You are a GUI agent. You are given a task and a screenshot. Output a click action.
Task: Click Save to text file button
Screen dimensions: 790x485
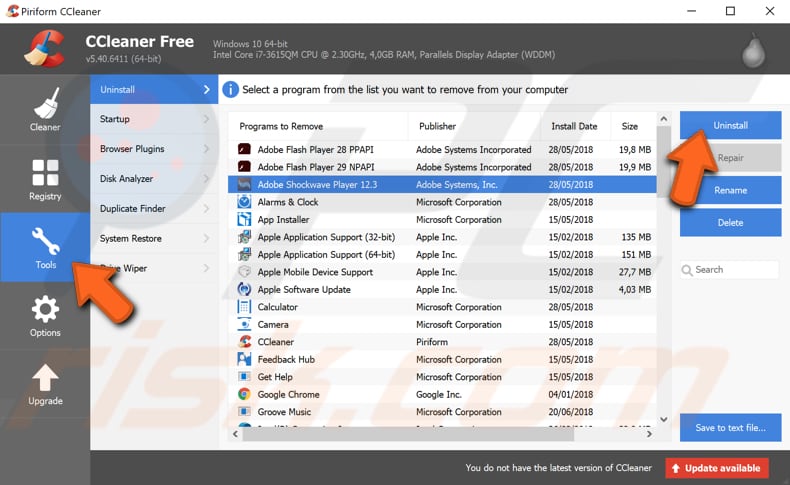730,428
